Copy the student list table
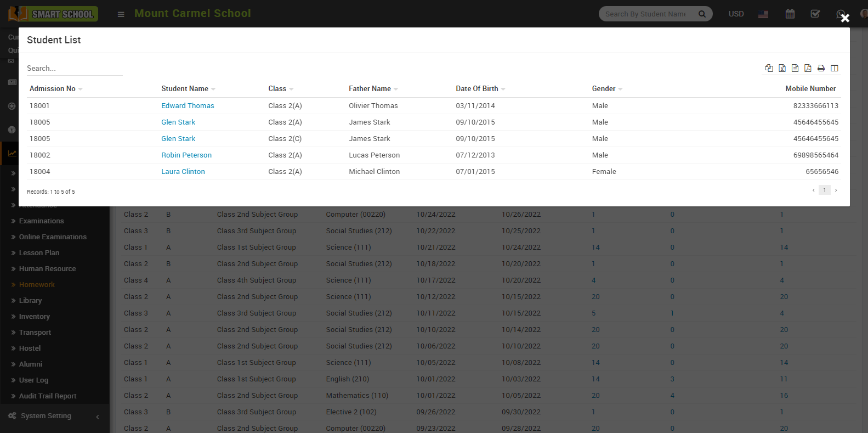 [769, 68]
